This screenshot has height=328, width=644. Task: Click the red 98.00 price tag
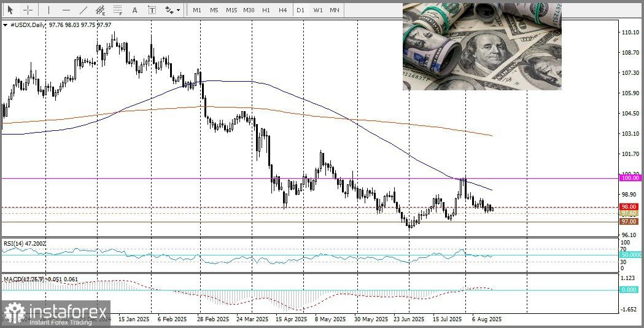(629, 207)
